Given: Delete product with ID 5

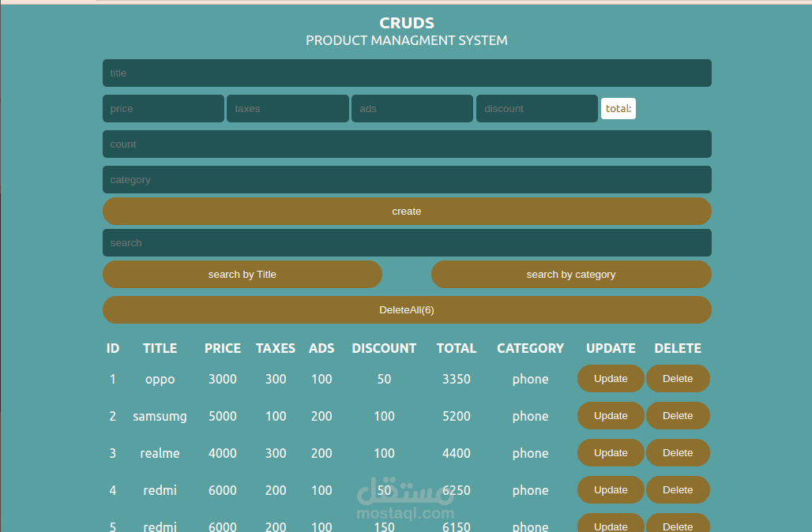Looking at the screenshot, I should click(678, 524).
